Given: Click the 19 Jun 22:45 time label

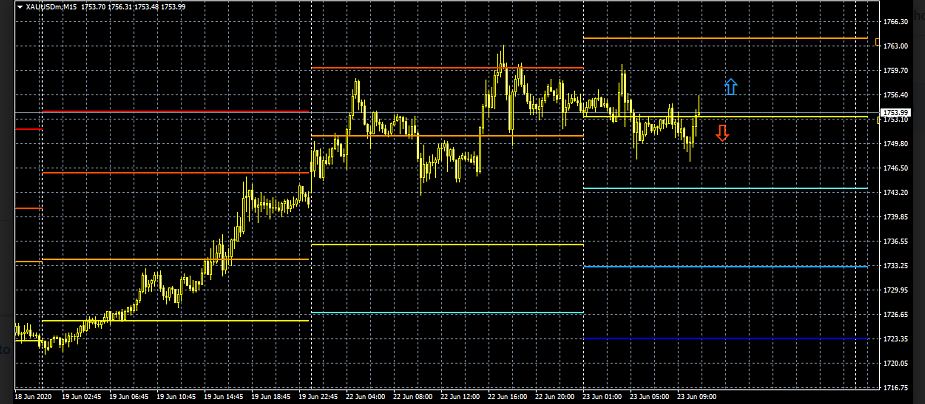Looking at the screenshot, I should point(320,396).
